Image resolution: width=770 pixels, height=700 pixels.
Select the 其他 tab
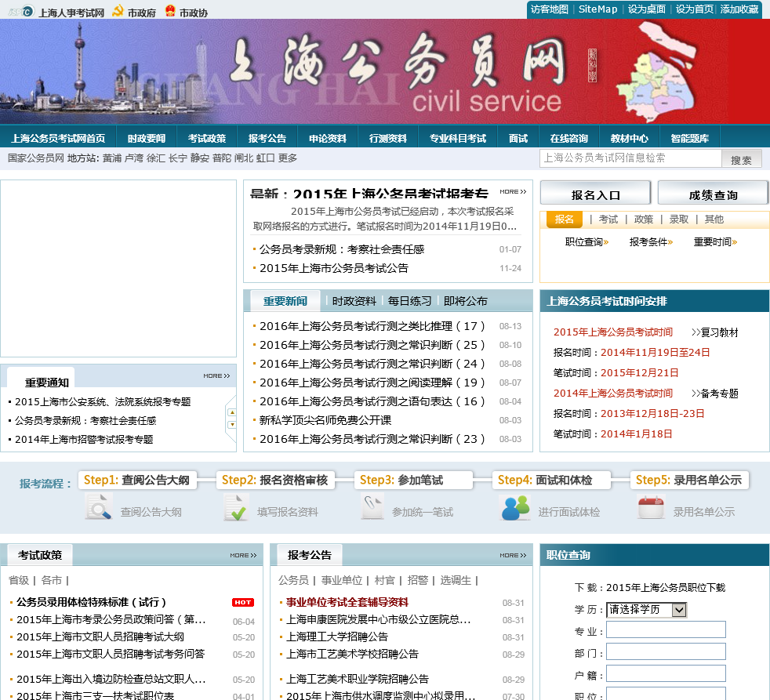714,219
